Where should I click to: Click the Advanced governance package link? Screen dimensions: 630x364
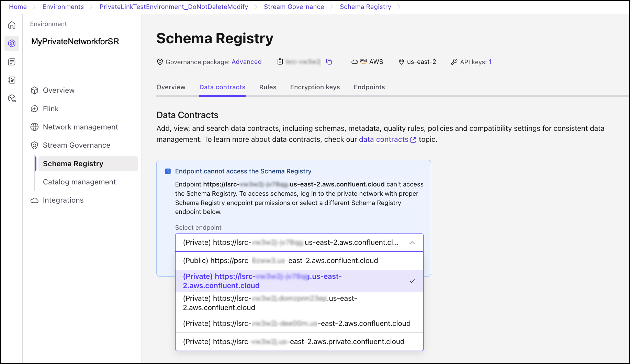click(246, 62)
